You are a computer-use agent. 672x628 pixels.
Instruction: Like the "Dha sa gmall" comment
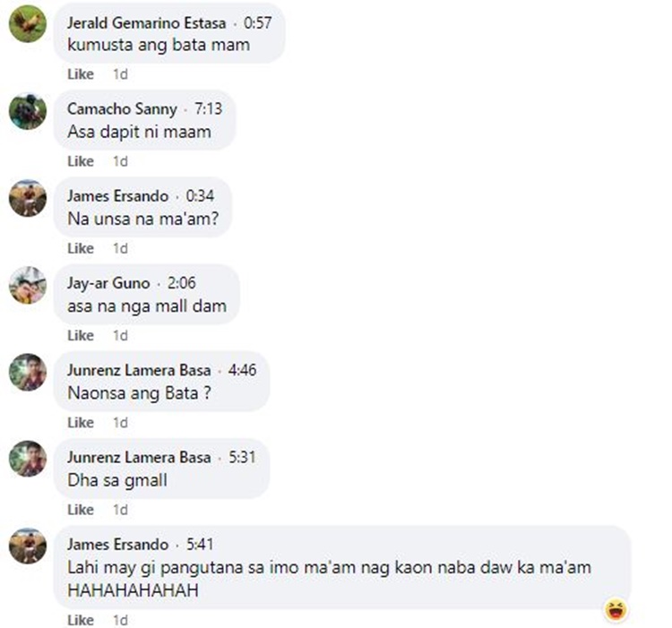pos(81,510)
